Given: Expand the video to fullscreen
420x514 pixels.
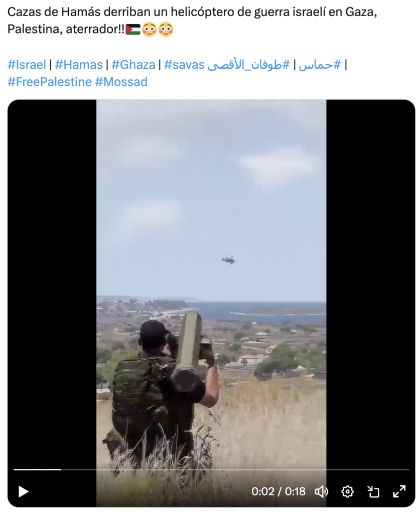Looking at the screenshot, I should pos(399,491).
